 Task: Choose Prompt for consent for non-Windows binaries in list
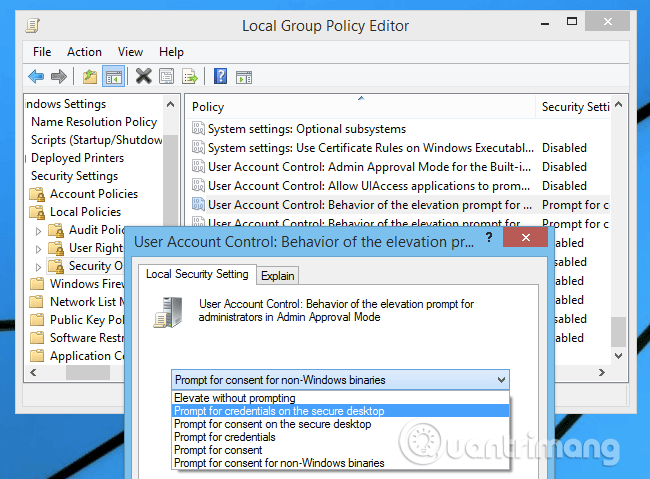point(340,463)
